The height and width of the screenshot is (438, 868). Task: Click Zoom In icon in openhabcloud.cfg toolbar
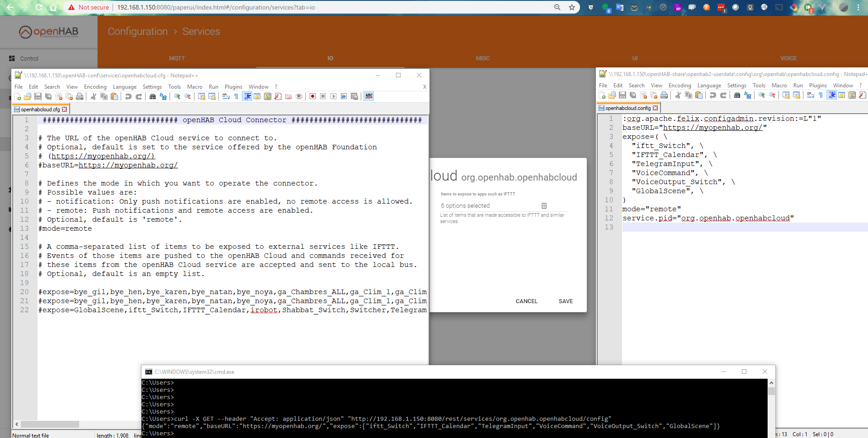click(x=177, y=96)
